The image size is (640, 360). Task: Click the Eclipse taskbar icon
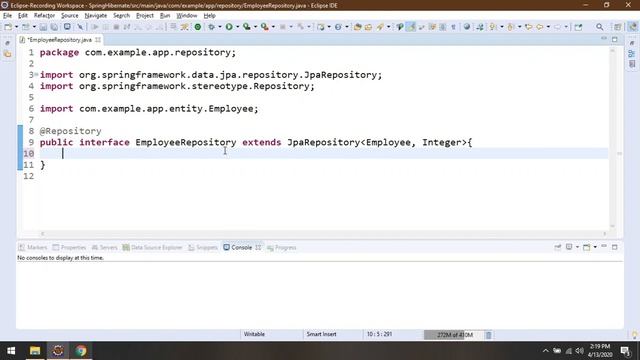click(58, 351)
